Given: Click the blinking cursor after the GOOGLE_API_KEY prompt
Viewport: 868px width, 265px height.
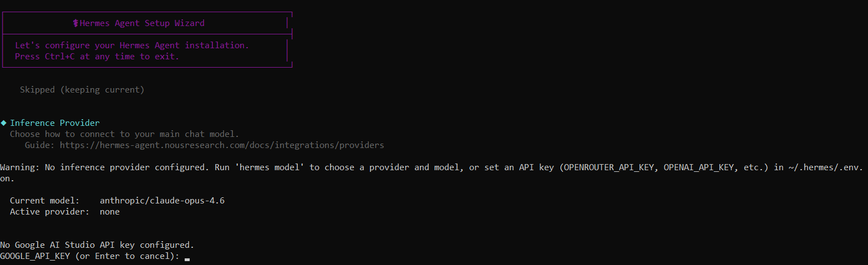Looking at the screenshot, I should 187,258.
